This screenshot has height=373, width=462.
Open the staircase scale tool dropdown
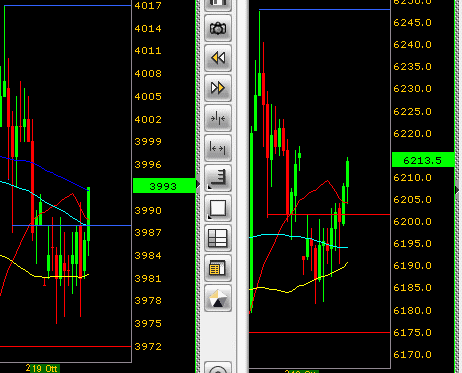[218, 178]
